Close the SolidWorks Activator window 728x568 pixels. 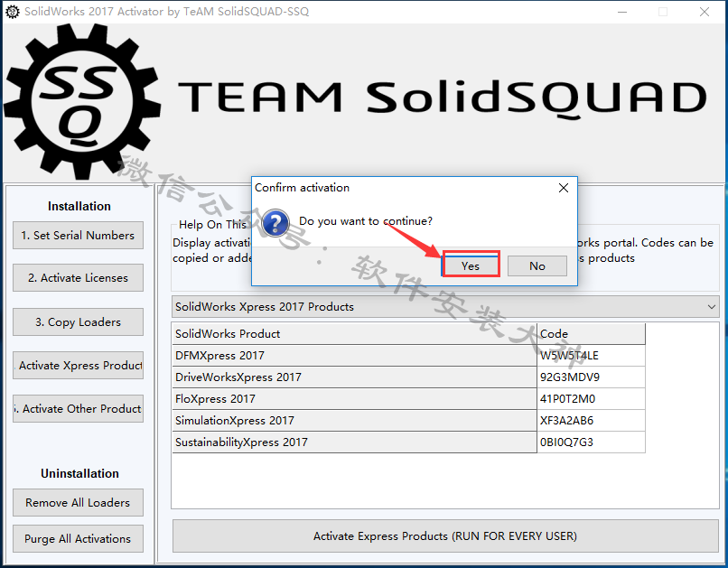coord(705,12)
